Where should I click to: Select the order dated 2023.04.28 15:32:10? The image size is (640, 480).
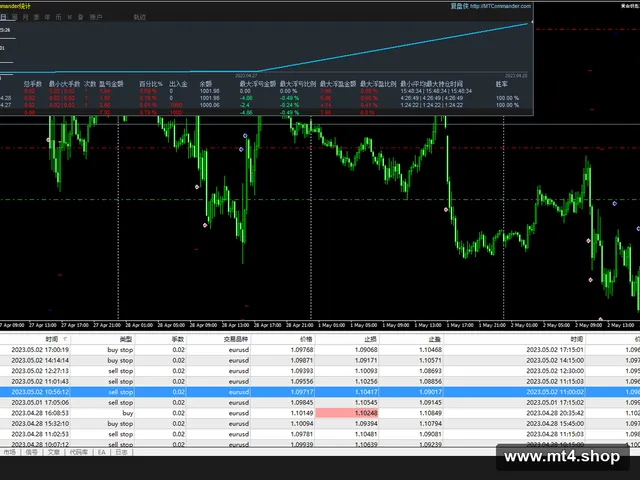pos(320,424)
